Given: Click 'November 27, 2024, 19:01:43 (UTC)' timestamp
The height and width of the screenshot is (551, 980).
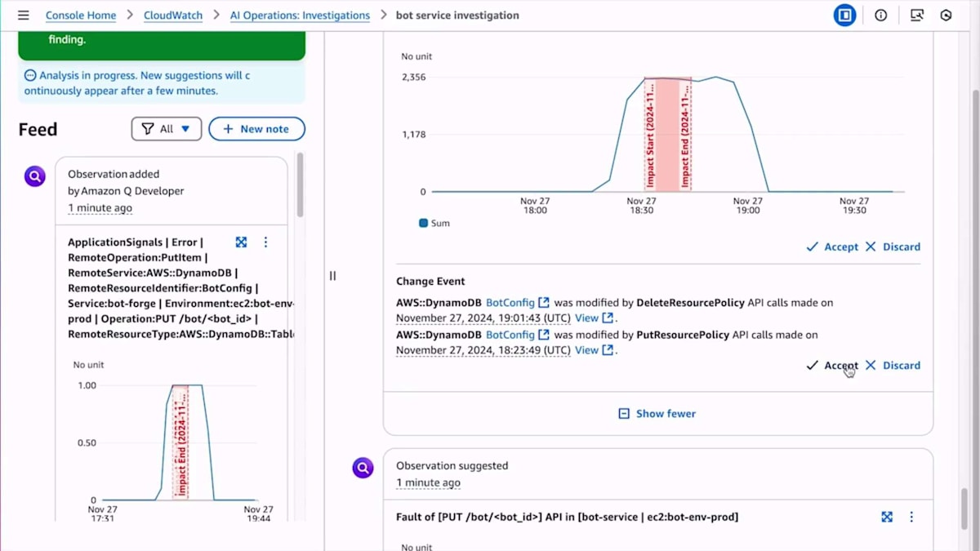Looking at the screenshot, I should (483, 318).
